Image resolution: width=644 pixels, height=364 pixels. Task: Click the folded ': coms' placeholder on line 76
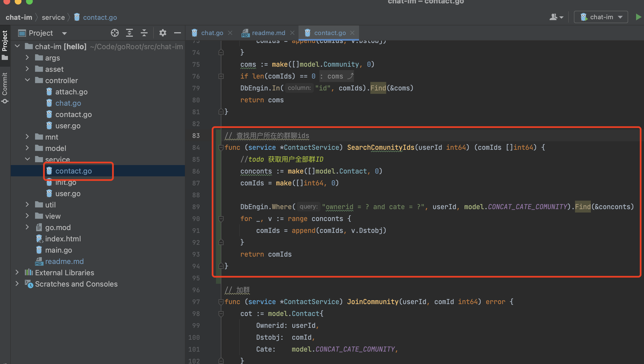(x=336, y=76)
